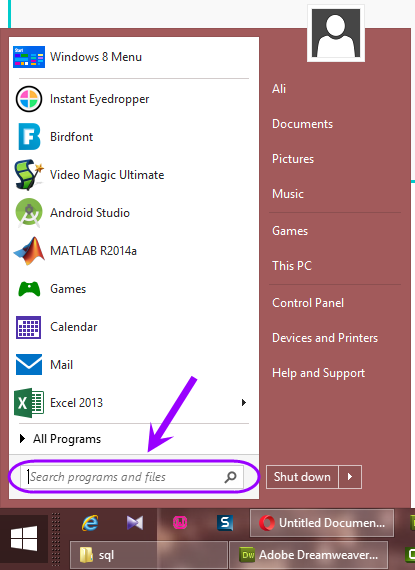
Task: Expand All Programs list
Action: [60, 439]
